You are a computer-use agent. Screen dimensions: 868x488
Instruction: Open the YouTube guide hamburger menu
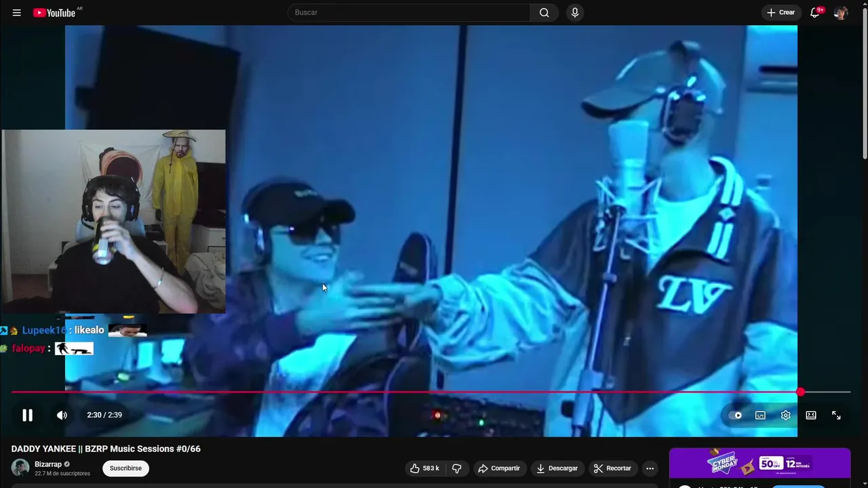point(17,13)
